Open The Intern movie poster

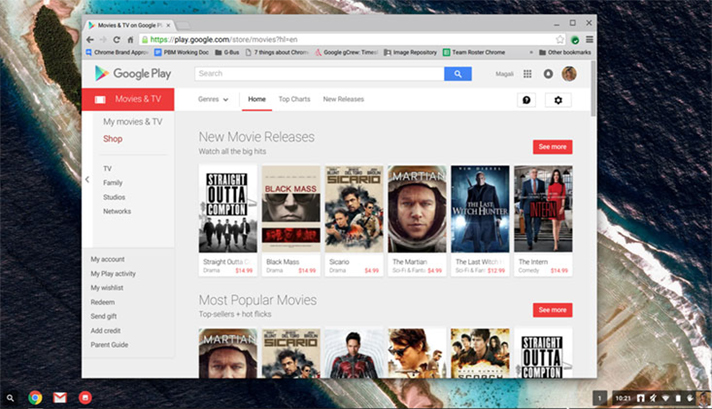click(x=543, y=209)
